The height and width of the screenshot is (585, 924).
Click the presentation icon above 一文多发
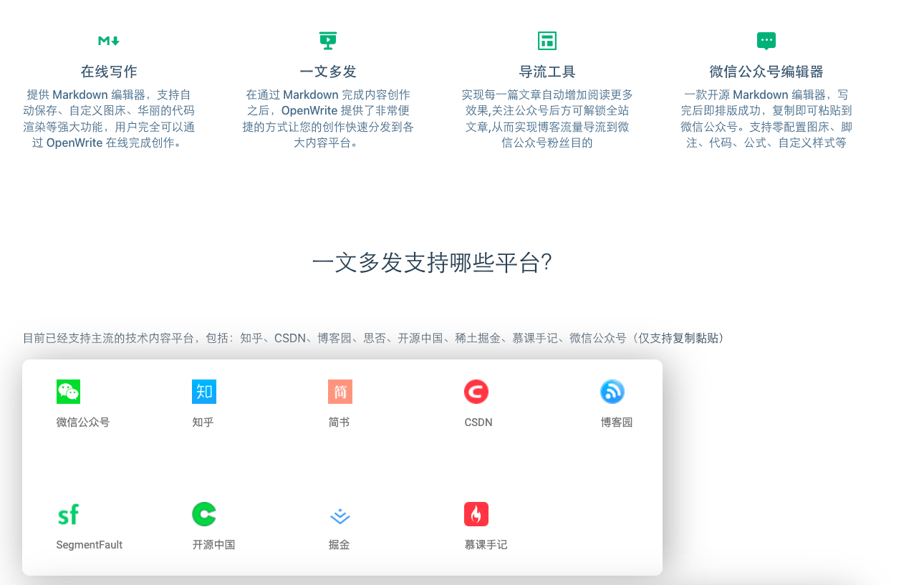[x=328, y=41]
